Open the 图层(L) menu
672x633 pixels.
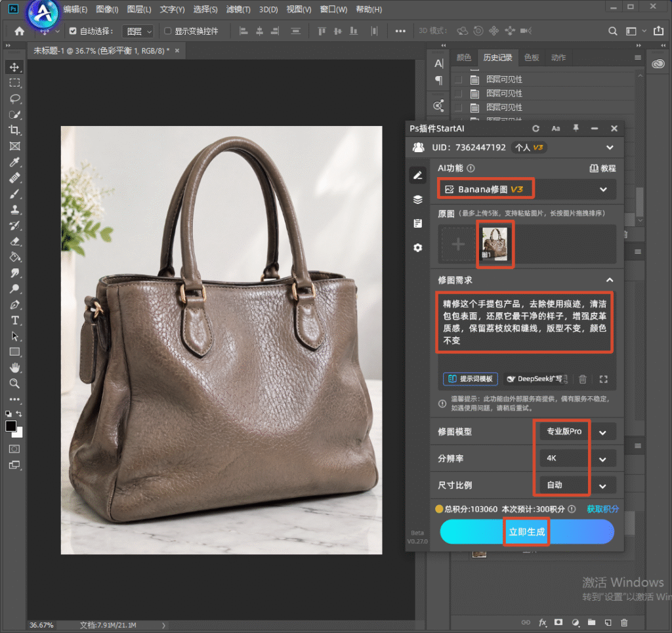click(x=139, y=9)
